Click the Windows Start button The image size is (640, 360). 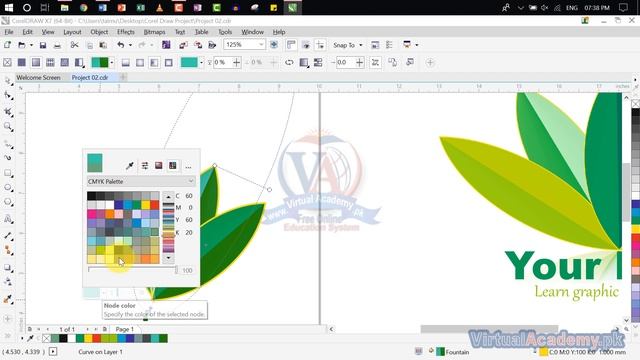pyautogui.click(x=8, y=7)
